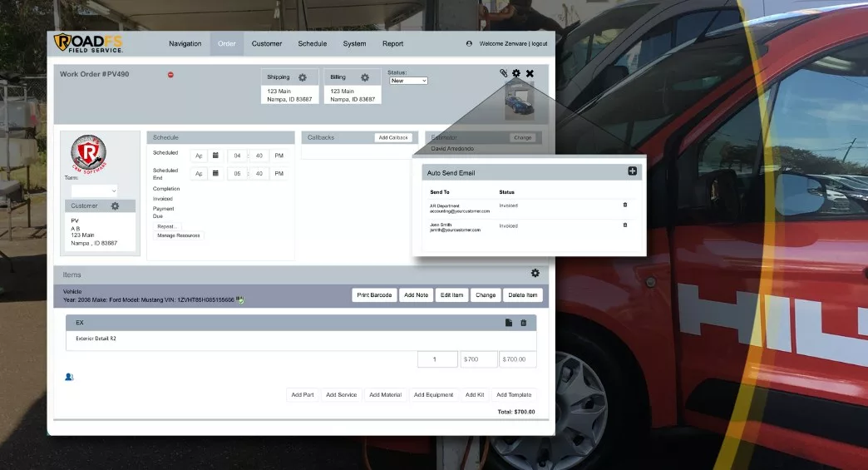The width and height of the screenshot is (868, 470).
Task: Delete AR Department email recipient trash icon
Action: point(625,205)
